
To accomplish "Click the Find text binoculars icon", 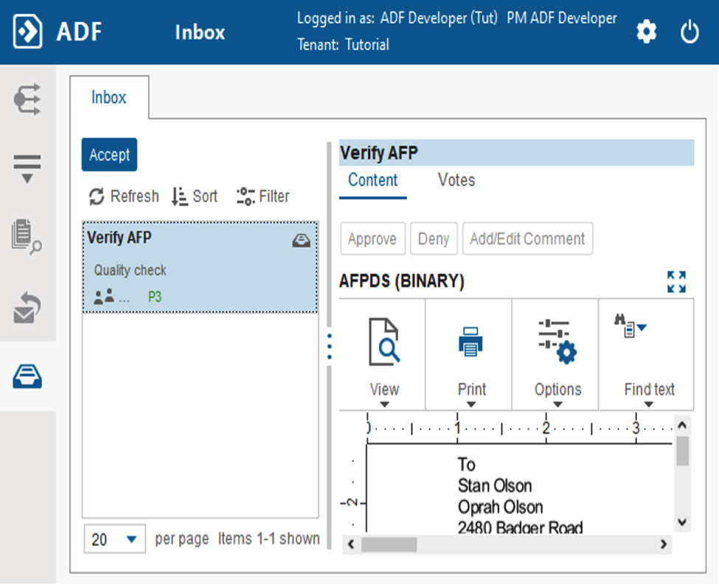I will 624,325.
